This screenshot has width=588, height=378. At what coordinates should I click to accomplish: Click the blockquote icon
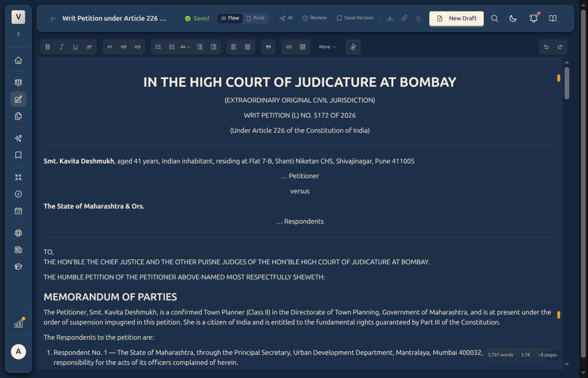(x=268, y=47)
